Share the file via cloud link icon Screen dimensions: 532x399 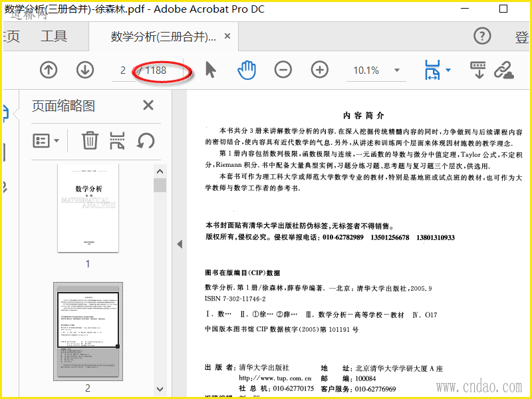pos(504,70)
